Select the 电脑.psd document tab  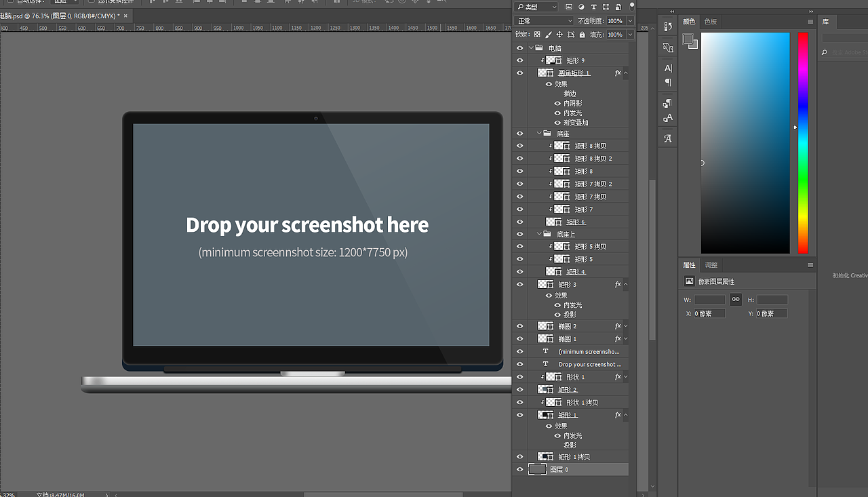[x=65, y=16]
